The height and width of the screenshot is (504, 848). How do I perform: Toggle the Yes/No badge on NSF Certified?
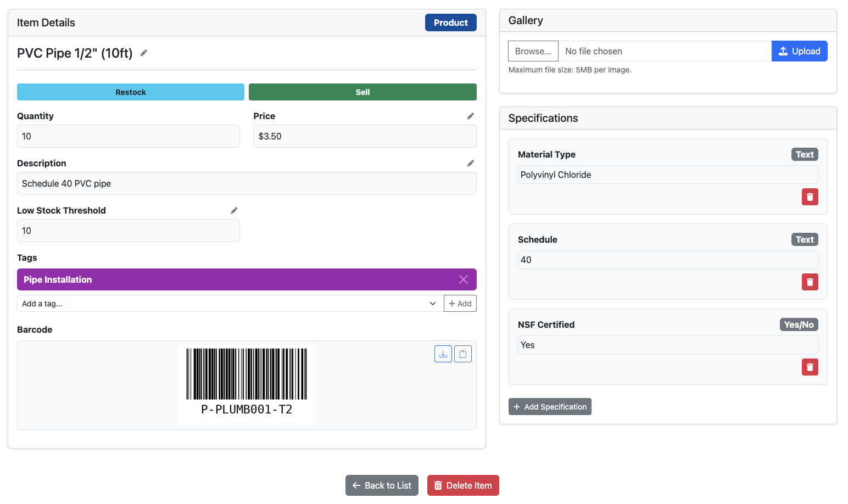click(x=799, y=324)
